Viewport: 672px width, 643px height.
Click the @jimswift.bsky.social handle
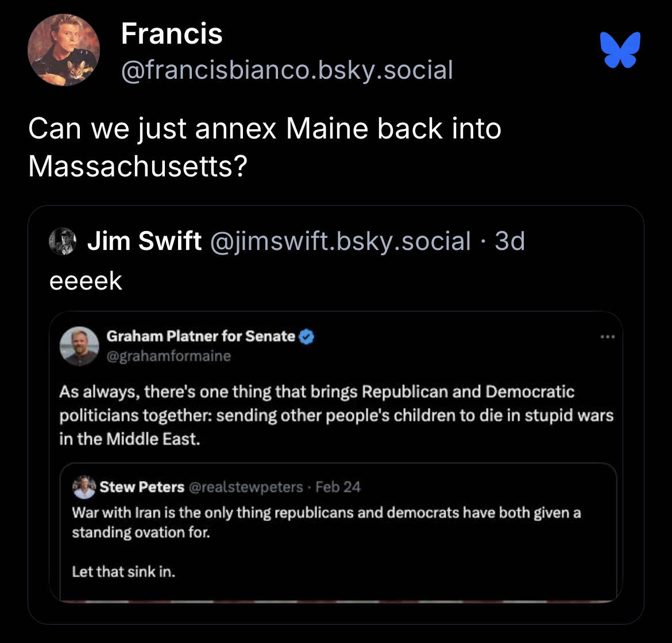coord(341,241)
